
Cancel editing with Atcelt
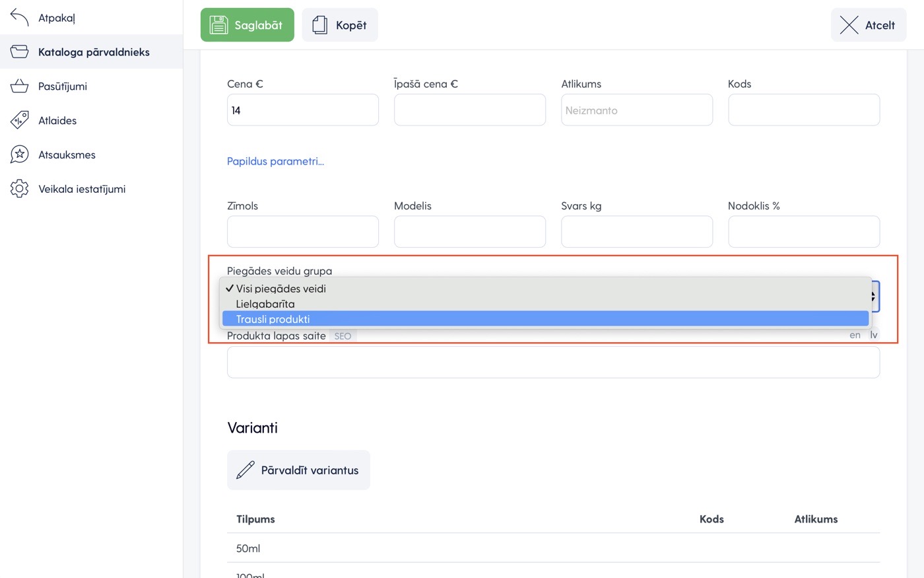[x=869, y=25]
